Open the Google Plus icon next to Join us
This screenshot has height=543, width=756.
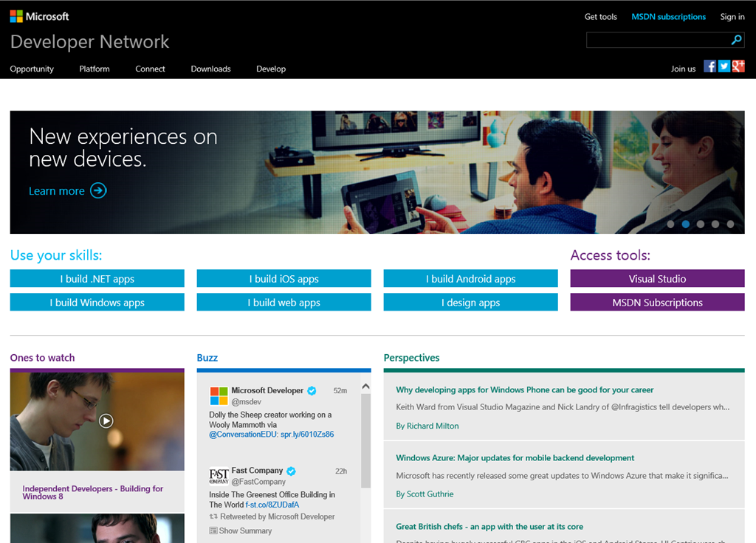click(738, 66)
